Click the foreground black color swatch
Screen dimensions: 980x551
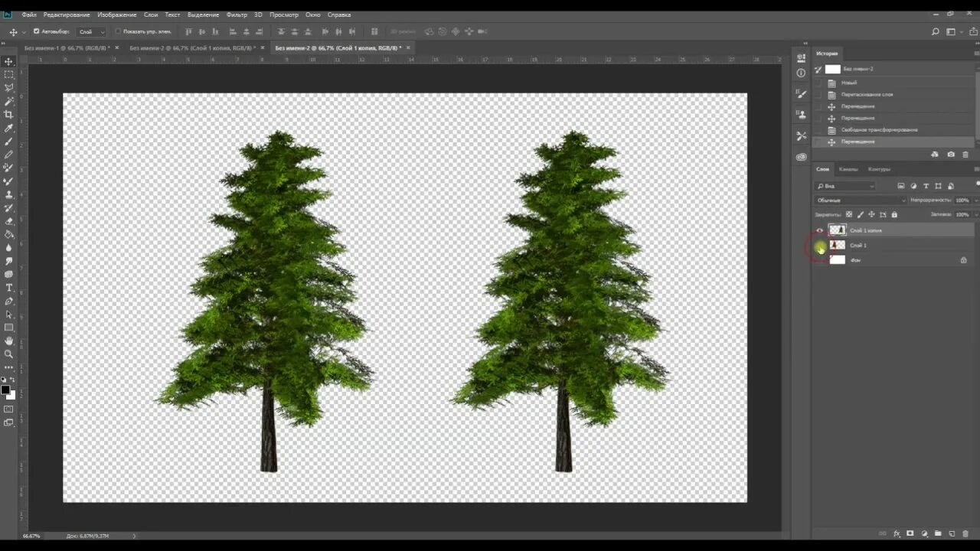tap(5, 390)
